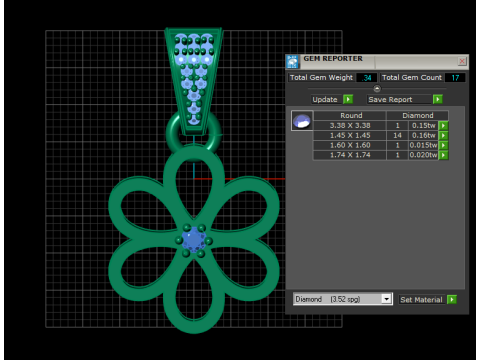Collapse panel using the round arrow handle
This screenshot has height=360, width=480.
[x=377, y=89]
